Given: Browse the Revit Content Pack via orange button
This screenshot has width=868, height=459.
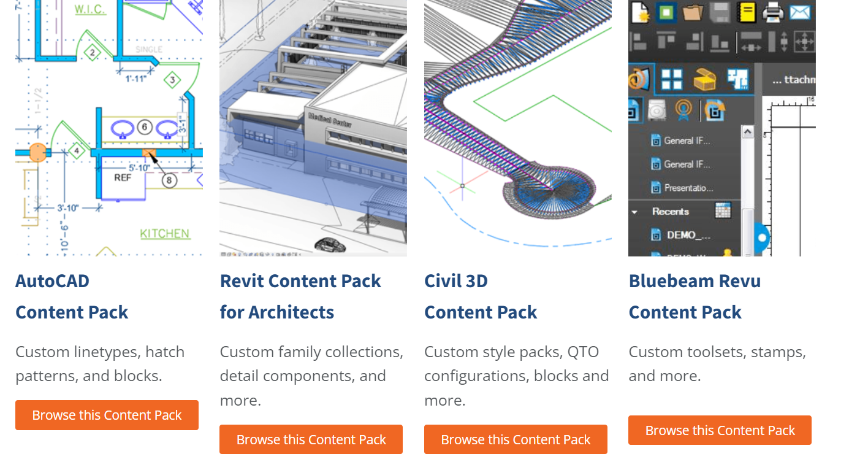Looking at the screenshot, I should pos(311,440).
